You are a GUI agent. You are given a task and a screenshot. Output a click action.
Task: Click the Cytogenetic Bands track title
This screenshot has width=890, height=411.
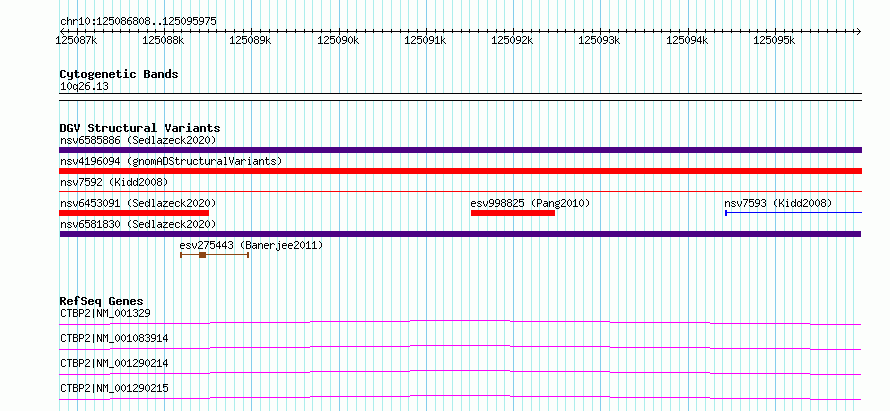coord(119,74)
